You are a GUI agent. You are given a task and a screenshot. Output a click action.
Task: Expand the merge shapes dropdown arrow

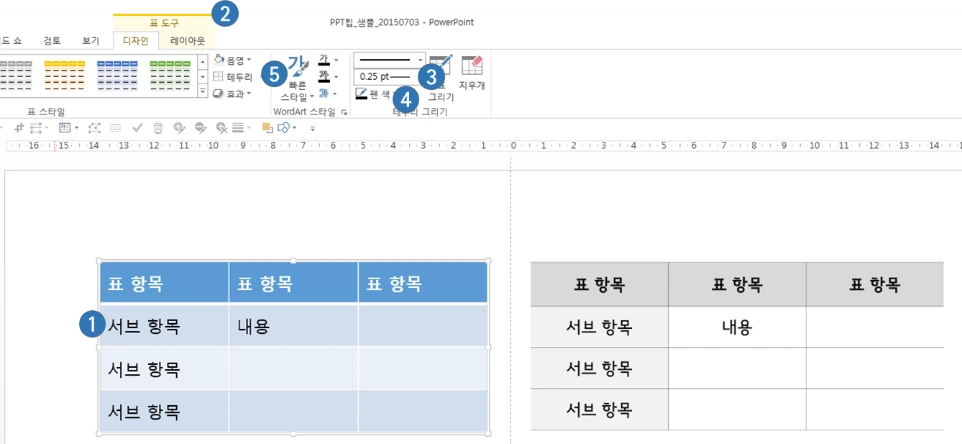(x=294, y=128)
